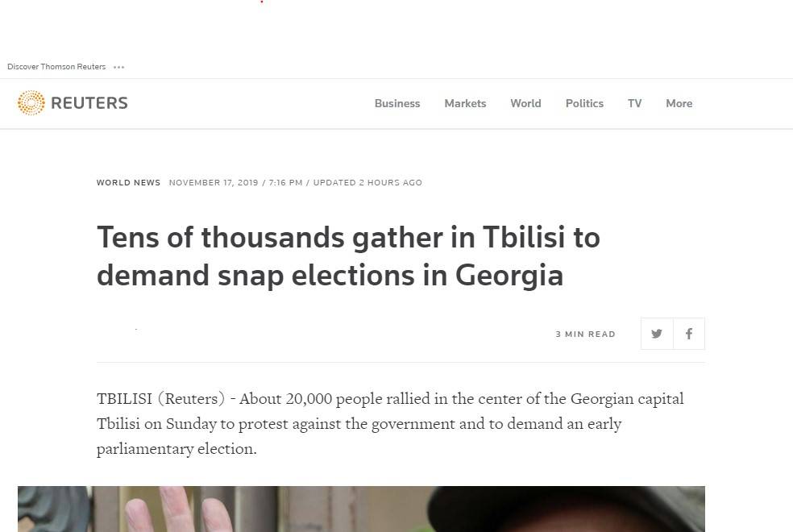Expand the More navigation menu
Image resolution: width=793 pixels, height=532 pixels.
pyautogui.click(x=679, y=103)
